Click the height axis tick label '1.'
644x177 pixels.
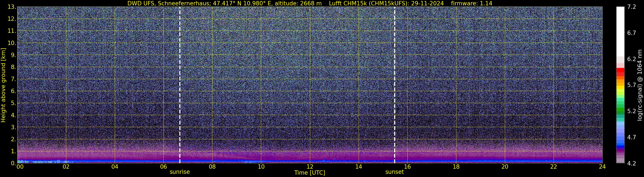coord(13,151)
